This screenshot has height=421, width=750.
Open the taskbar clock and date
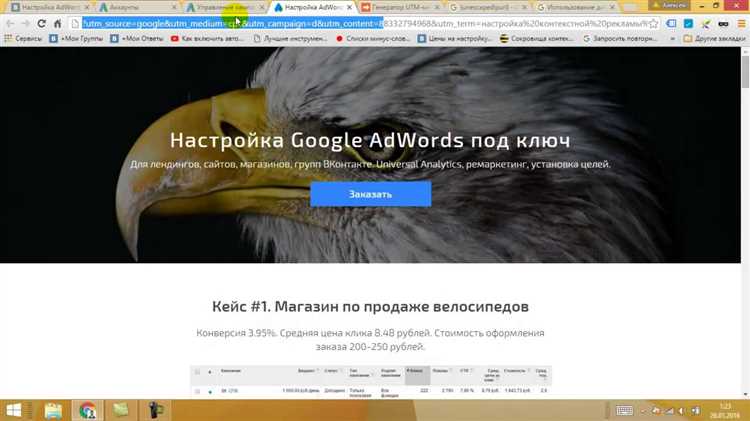tap(725, 411)
